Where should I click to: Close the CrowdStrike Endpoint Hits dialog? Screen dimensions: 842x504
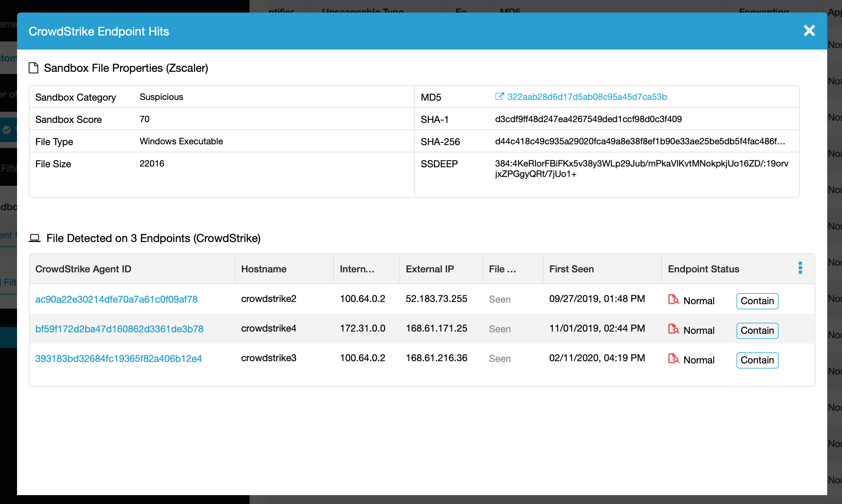tap(809, 31)
